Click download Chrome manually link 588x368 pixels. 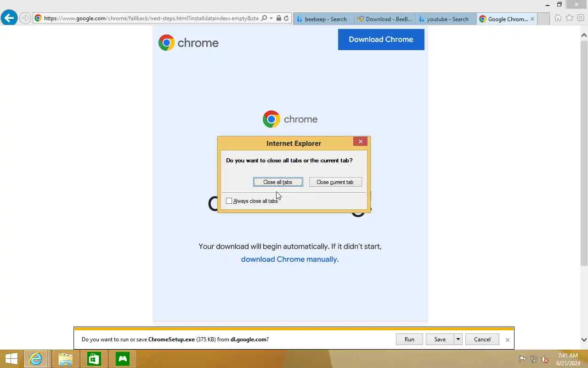point(290,259)
